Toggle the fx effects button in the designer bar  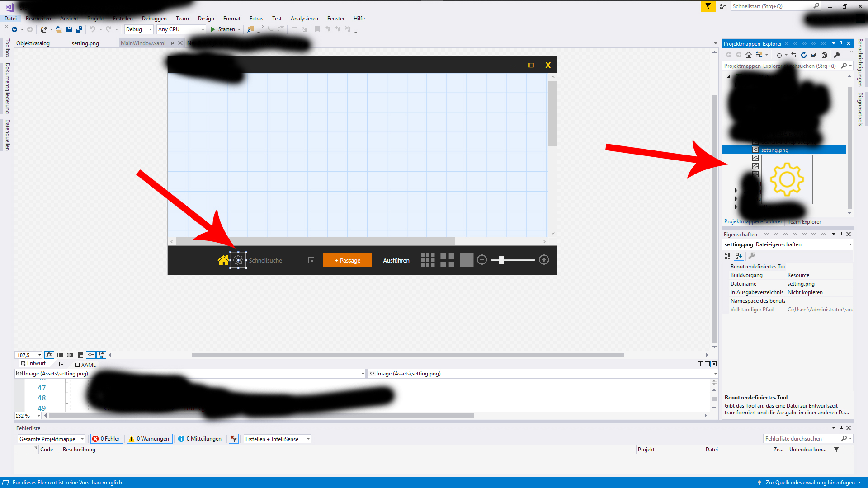tap(49, 355)
